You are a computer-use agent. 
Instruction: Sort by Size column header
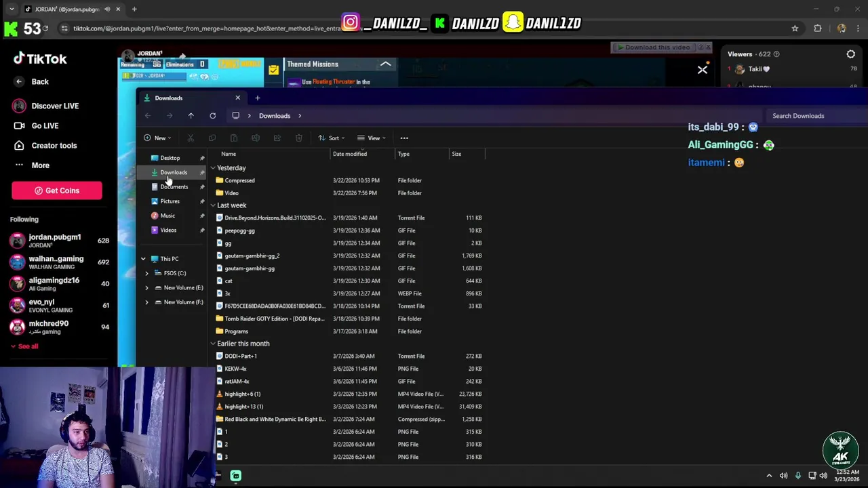click(x=456, y=154)
